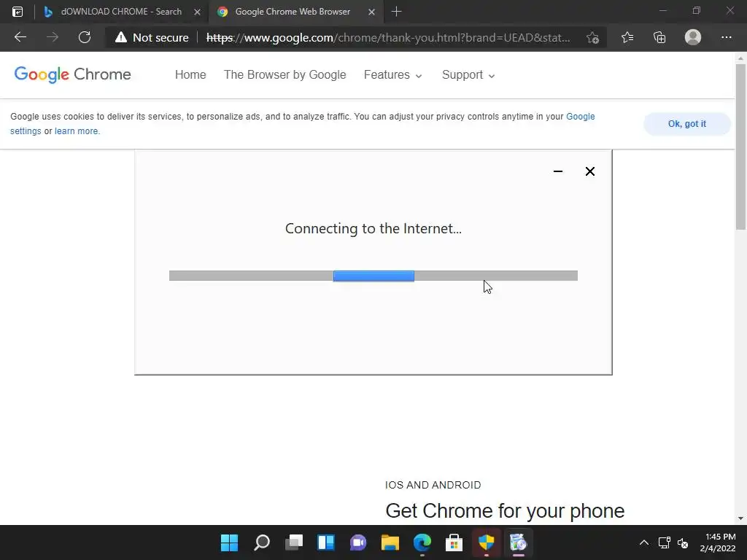Open the Collections icon
This screenshot has width=747, height=560.
pyautogui.click(x=659, y=37)
